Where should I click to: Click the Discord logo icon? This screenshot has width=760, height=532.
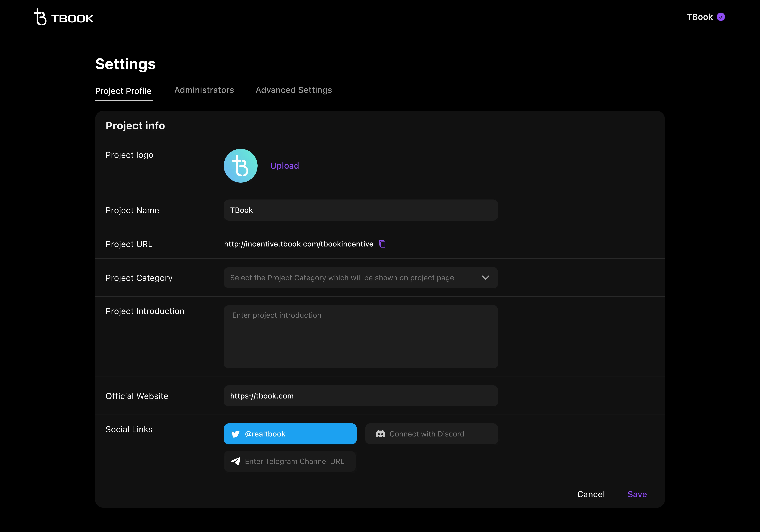pyautogui.click(x=380, y=434)
